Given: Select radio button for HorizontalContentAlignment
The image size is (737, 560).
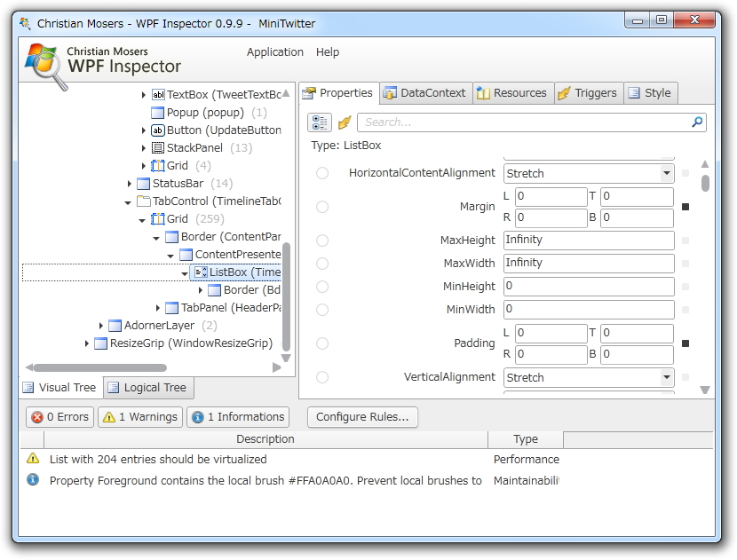Looking at the screenshot, I should 322,173.
